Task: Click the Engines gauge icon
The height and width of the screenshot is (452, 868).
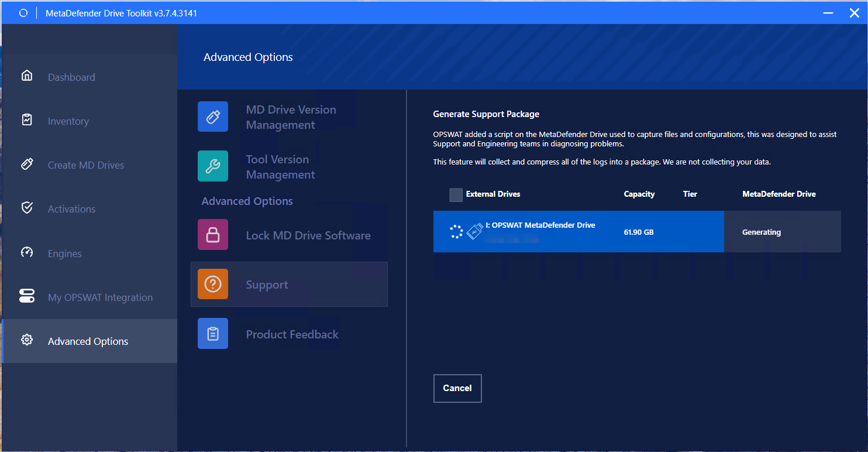Action: click(x=26, y=252)
